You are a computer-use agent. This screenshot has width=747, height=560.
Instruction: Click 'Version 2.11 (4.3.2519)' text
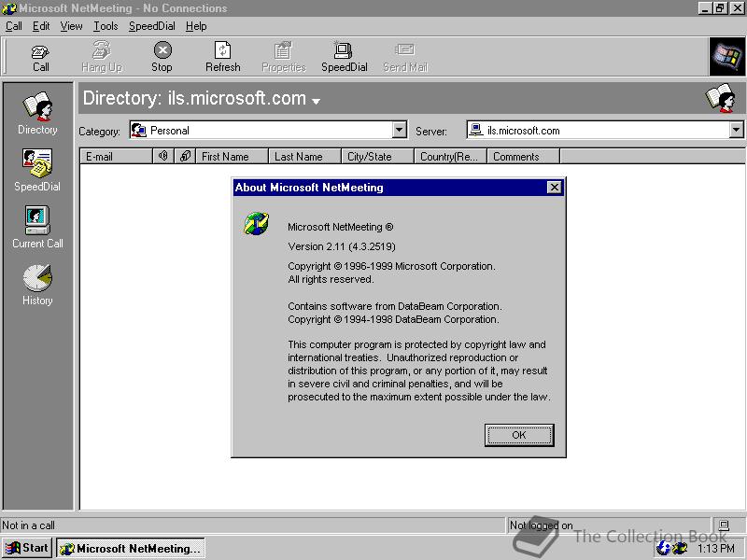(342, 246)
